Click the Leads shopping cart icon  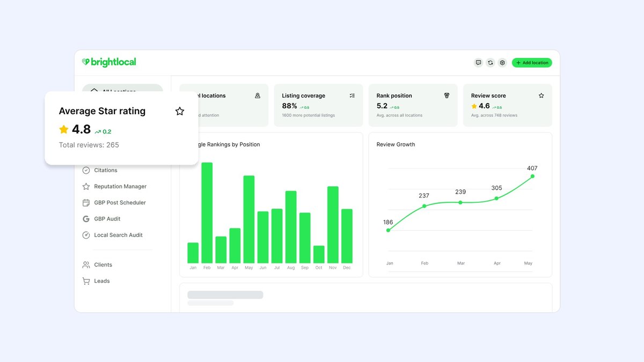click(x=86, y=281)
